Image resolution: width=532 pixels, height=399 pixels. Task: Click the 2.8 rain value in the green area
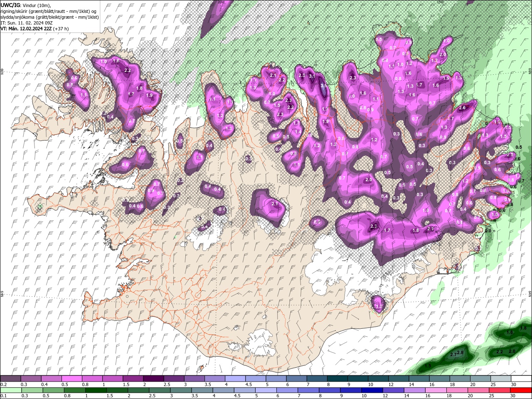coord(460,352)
